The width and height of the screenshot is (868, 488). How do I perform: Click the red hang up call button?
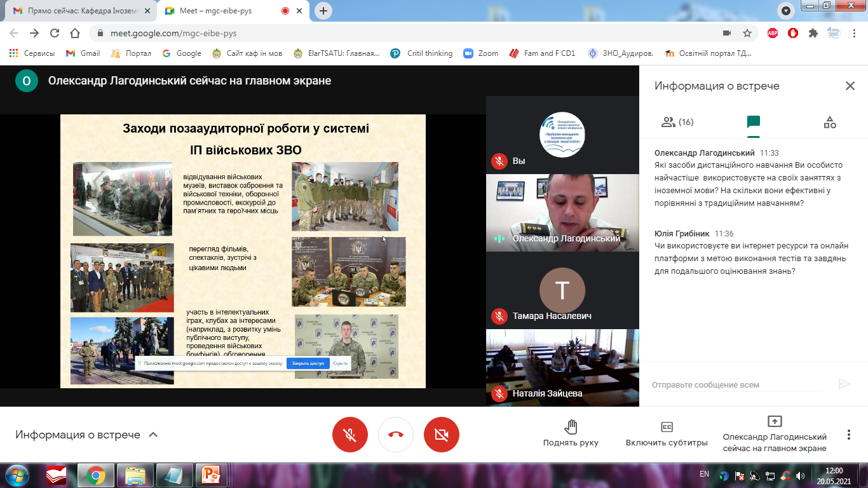[x=395, y=435]
